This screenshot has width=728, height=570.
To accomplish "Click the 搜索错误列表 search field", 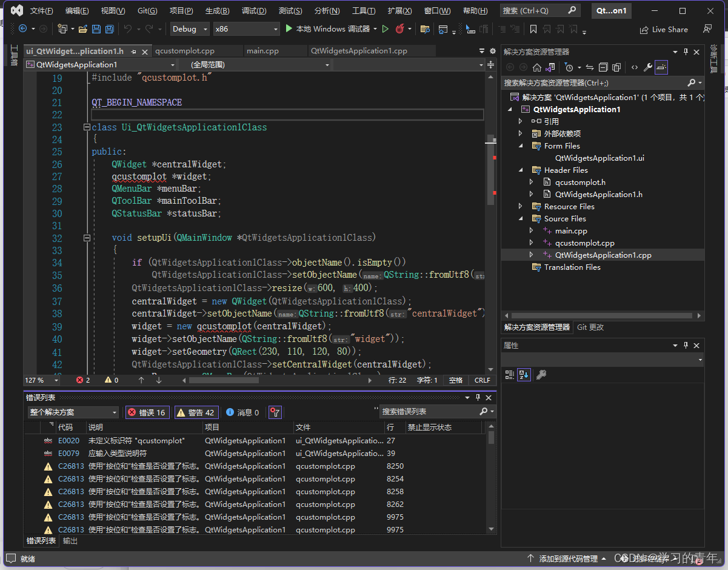I will click(x=429, y=412).
